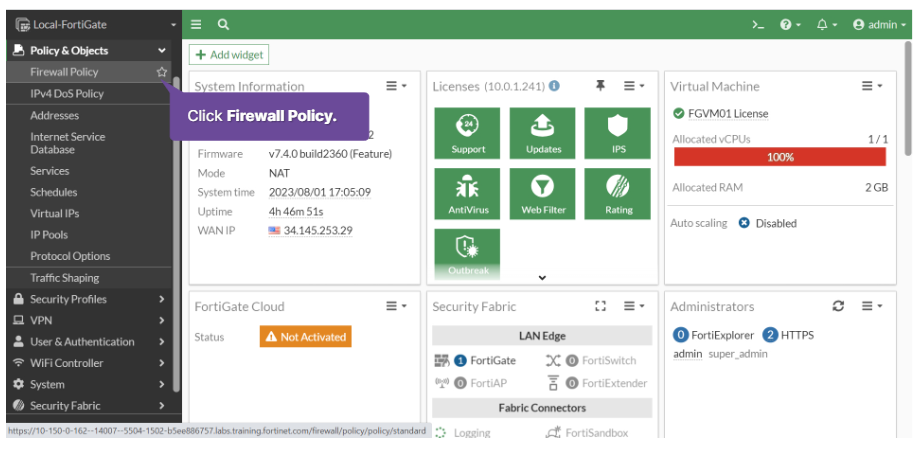
Task: Open the Protocol Options menu item
Action: (70, 256)
